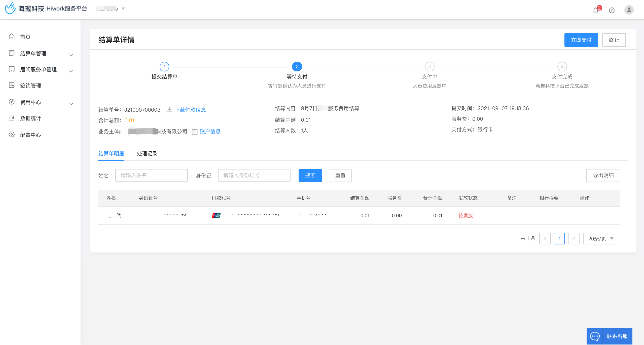Click the 配置中心 settings icon
644x345 pixels.
coord(12,135)
